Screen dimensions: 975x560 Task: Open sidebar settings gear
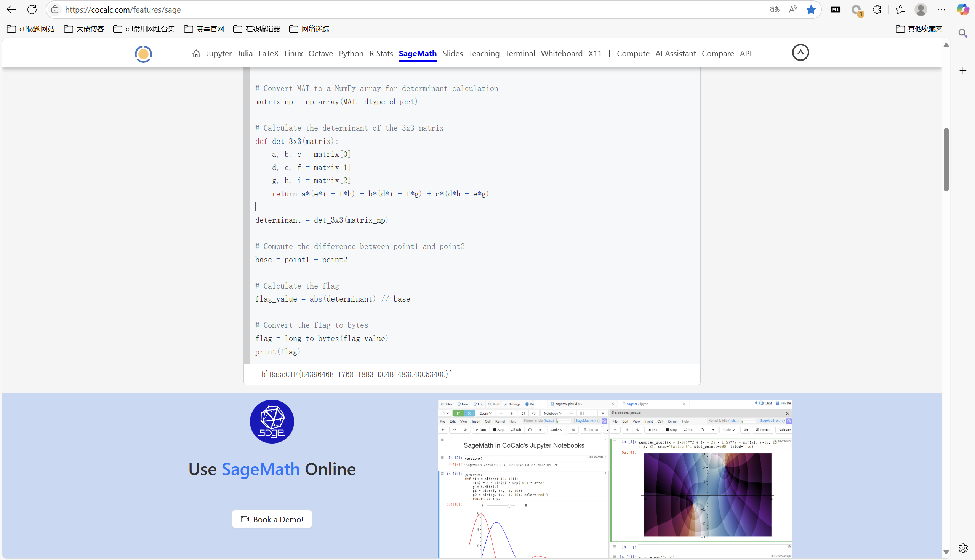pyautogui.click(x=963, y=548)
